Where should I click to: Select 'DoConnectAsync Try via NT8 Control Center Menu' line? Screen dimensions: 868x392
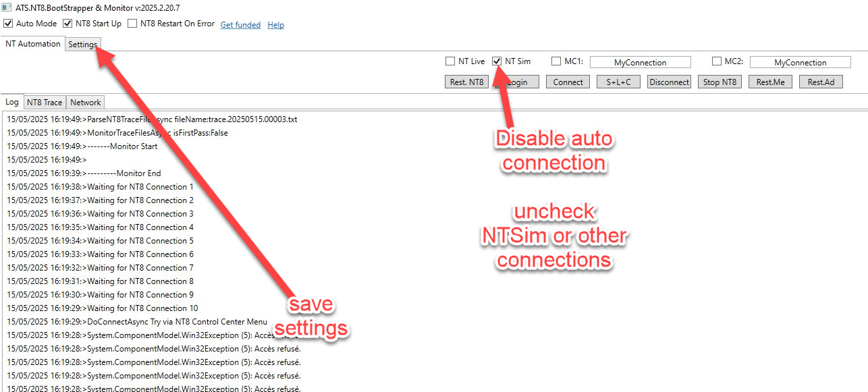137,322
